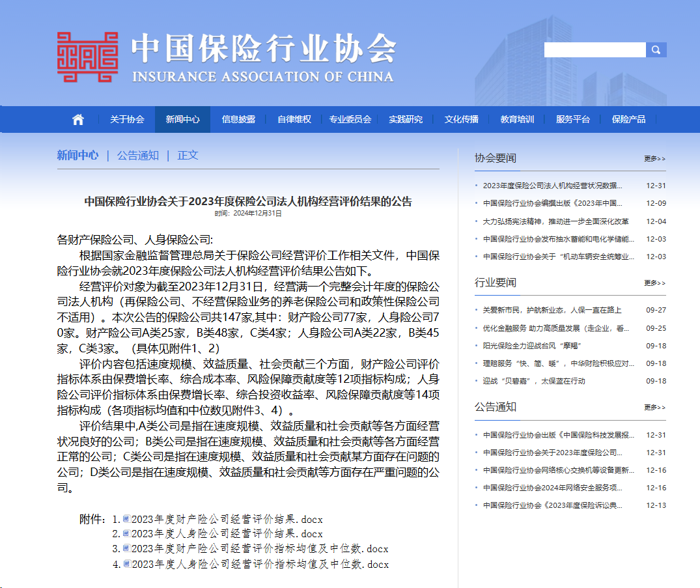Image resolution: width=700 pixels, height=588 pixels.
Task: Download 2023年度人身险公司经营评价指标均值及中位数.docx
Action: [260, 565]
